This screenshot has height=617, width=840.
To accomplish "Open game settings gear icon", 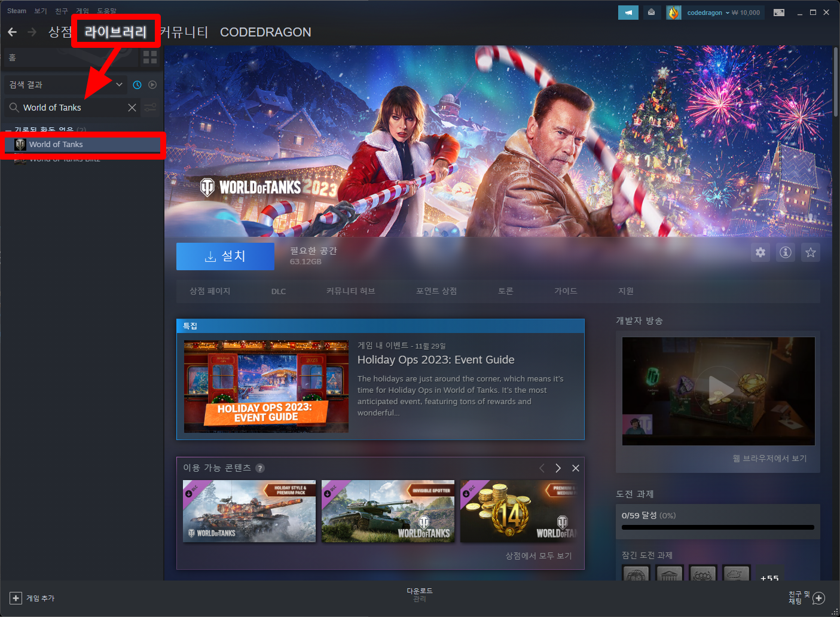I will pos(760,252).
